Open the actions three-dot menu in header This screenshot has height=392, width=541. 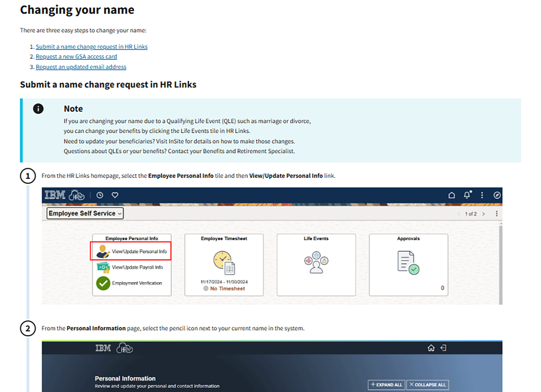tap(482, 195)
